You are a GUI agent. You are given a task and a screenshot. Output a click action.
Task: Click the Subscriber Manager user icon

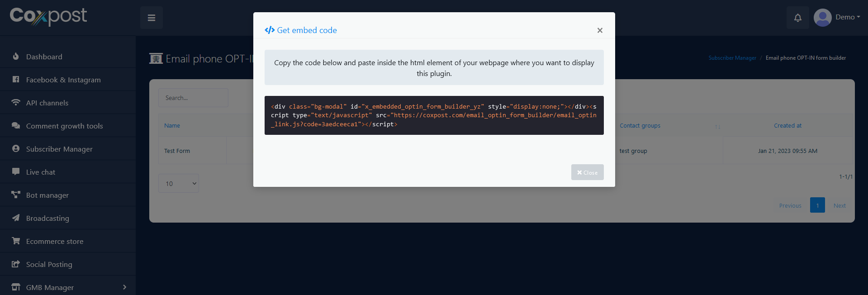click(x=16, y=149)
